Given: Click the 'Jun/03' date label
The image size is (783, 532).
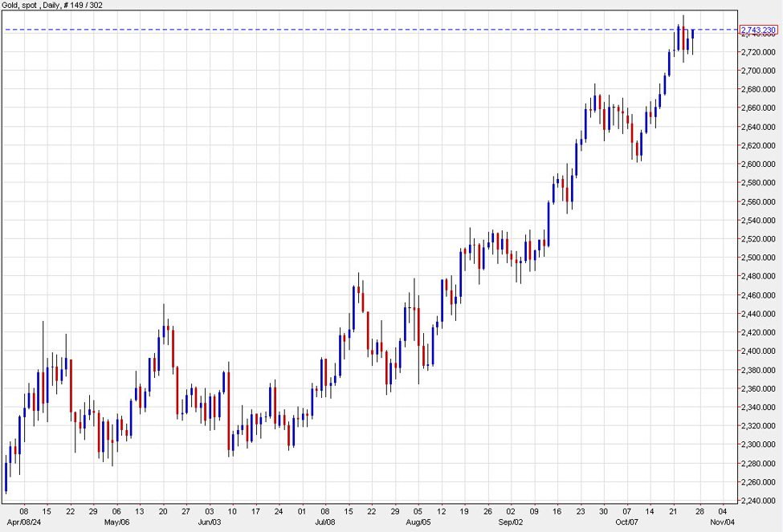Looking at the screenshot, I should pos(210,520).
